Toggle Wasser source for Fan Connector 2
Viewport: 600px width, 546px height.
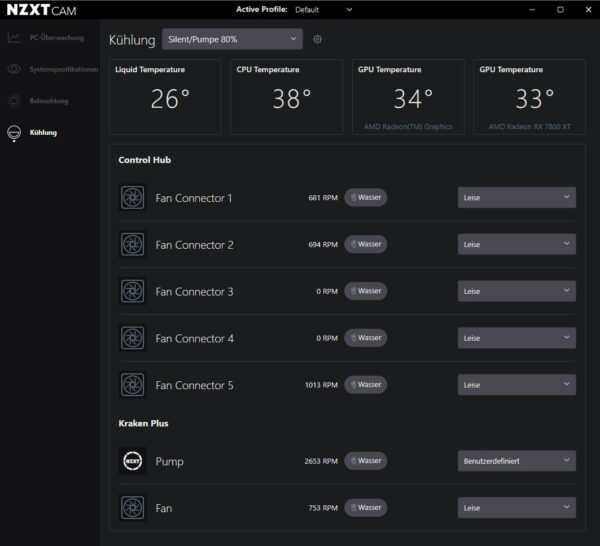[366, 244]
